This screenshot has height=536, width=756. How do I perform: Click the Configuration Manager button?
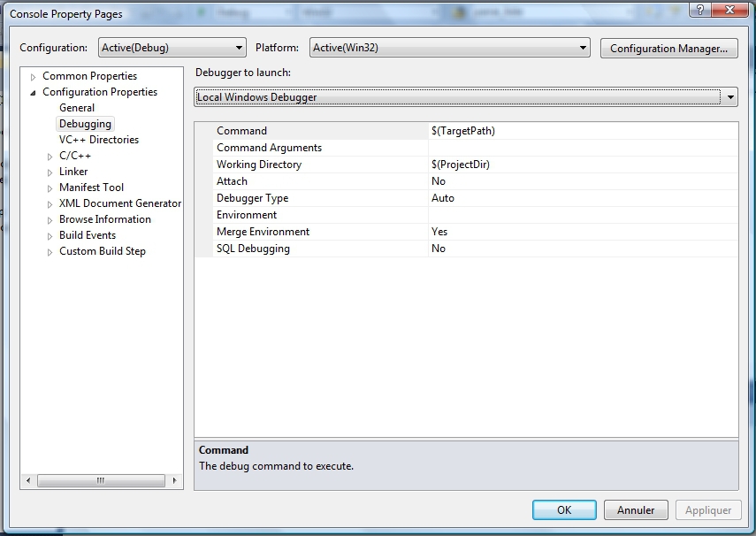(x=668, y=49)
